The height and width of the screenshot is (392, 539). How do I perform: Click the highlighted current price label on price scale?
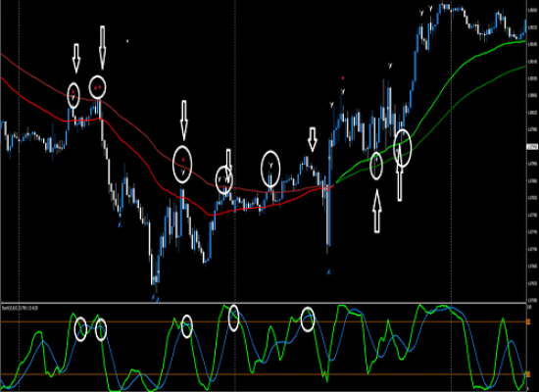point(532,147)
